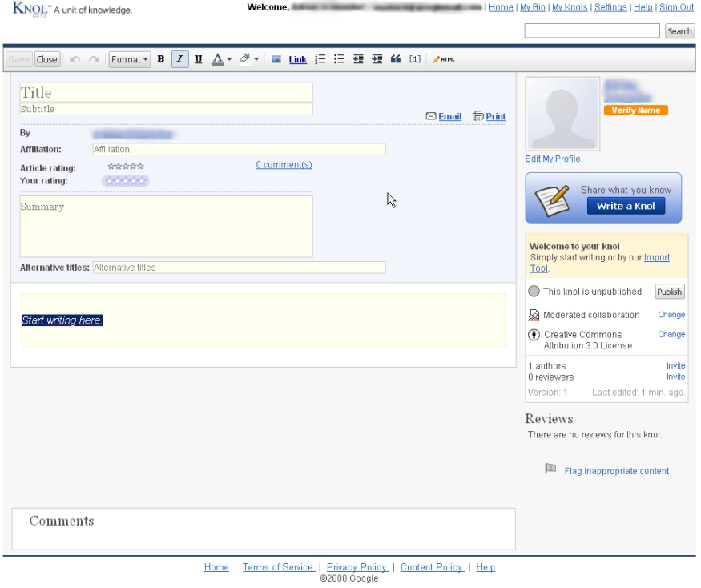Open My Knols from the top menu
The image size is (701, 588).
[x=569, y=7]
